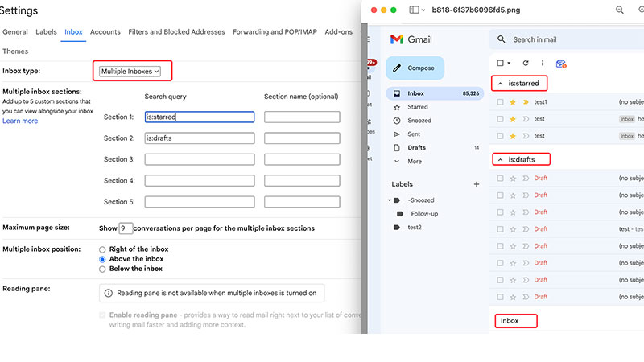Click Section 5 section name field
The width and height of the screenshot is (644, 362).
[302, 202]
